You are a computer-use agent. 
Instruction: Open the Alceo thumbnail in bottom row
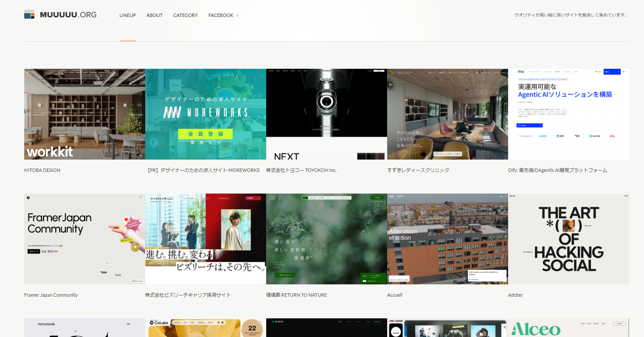click(568, 328)
